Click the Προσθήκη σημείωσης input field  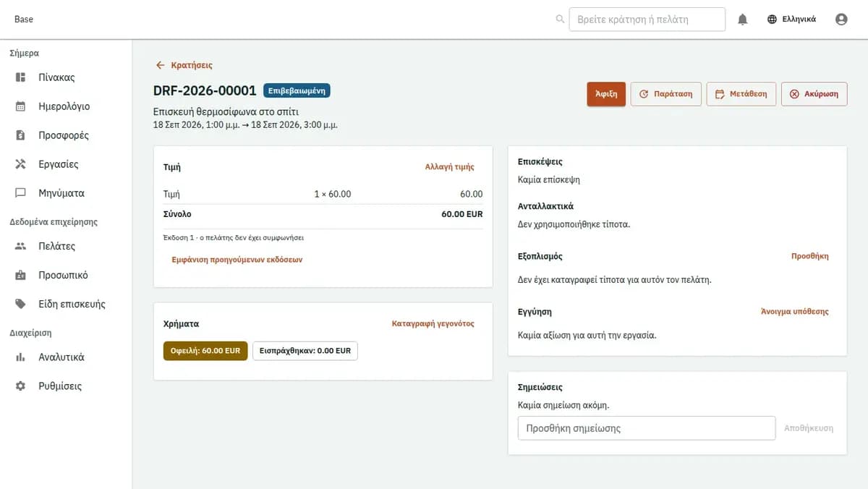[647, 428]
